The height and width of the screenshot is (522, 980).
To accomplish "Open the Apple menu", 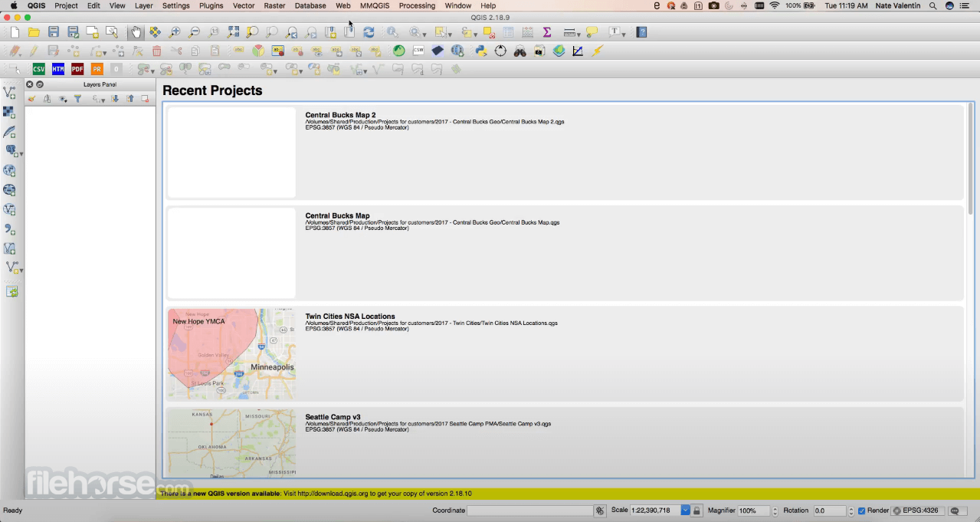I will pyautogui.click(x=13, y=5).
